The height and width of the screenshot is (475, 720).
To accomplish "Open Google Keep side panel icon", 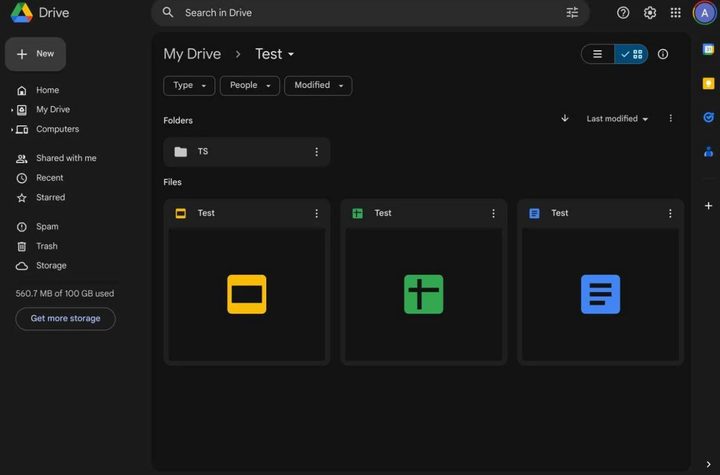I will pos(708,84).
